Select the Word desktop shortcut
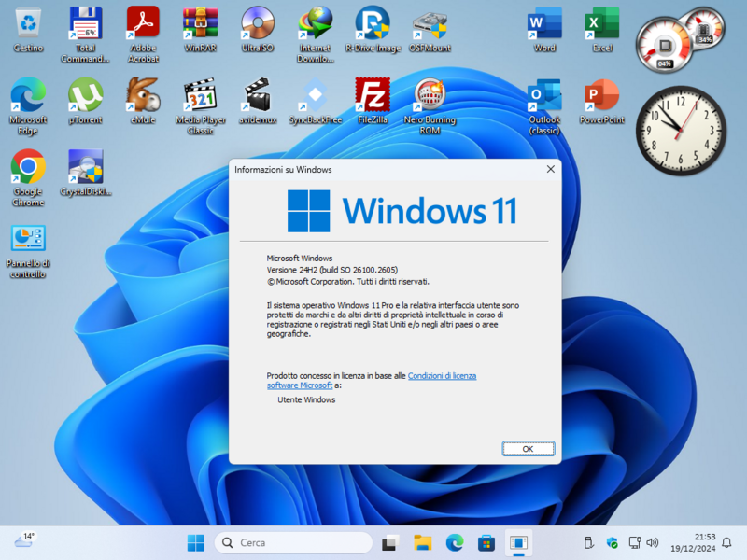 point(544,30)
